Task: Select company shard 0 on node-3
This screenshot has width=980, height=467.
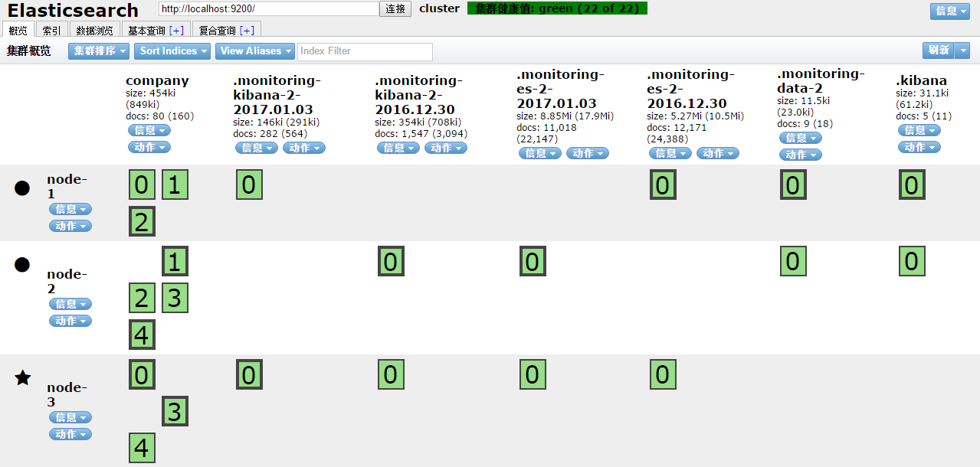Action: (x=142, y=374)
